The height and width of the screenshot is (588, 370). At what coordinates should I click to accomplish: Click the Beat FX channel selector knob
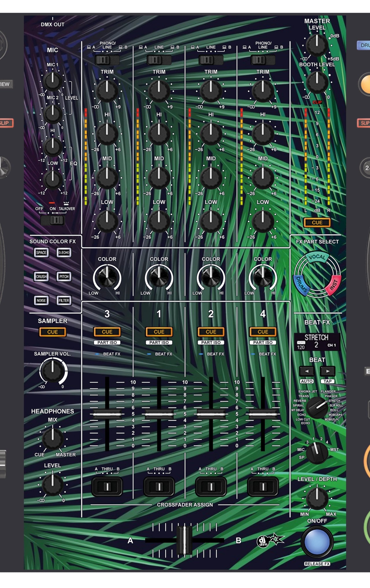[x=317, y=453]
